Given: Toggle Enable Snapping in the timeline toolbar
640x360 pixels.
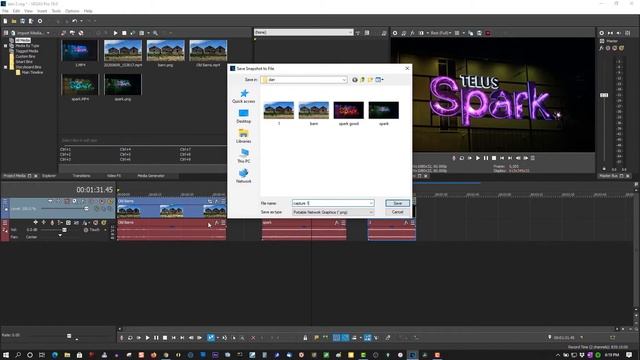Looking at the screenshot, I should click(x=336, y=338).
